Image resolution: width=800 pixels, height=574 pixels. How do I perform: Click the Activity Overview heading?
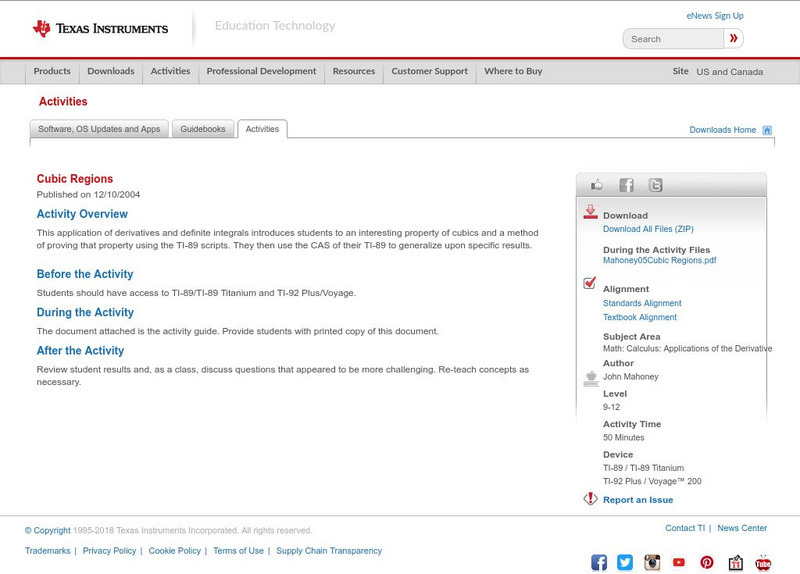82,214
